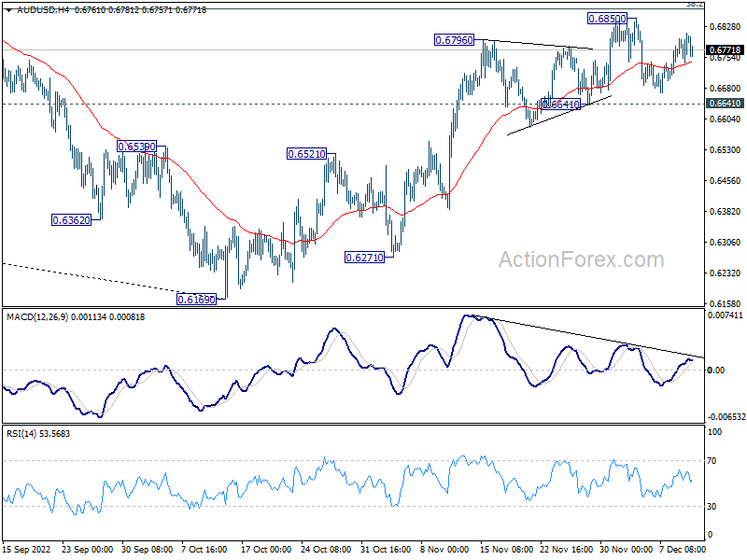Click the 0.61690 low price label

[196, 300]
